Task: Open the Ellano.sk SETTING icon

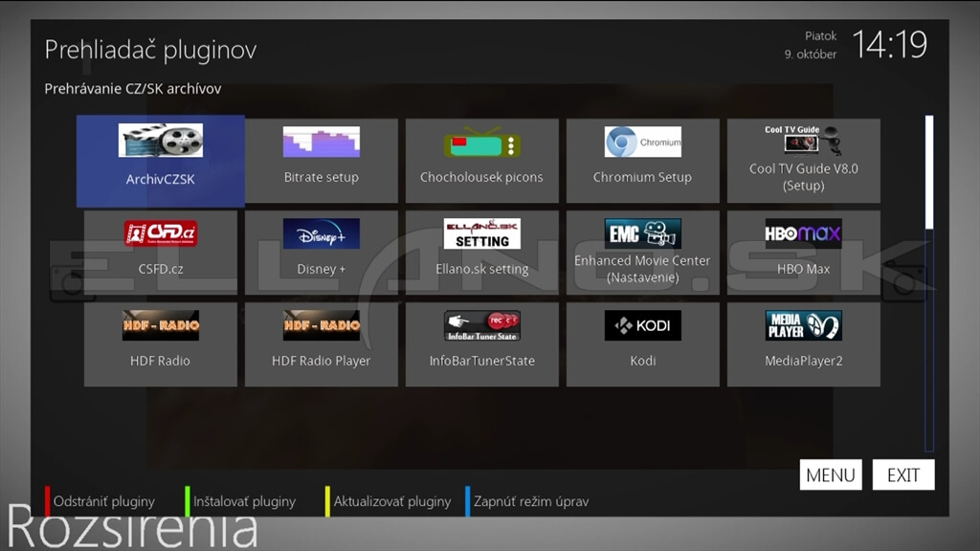Action: coord(482,233)
